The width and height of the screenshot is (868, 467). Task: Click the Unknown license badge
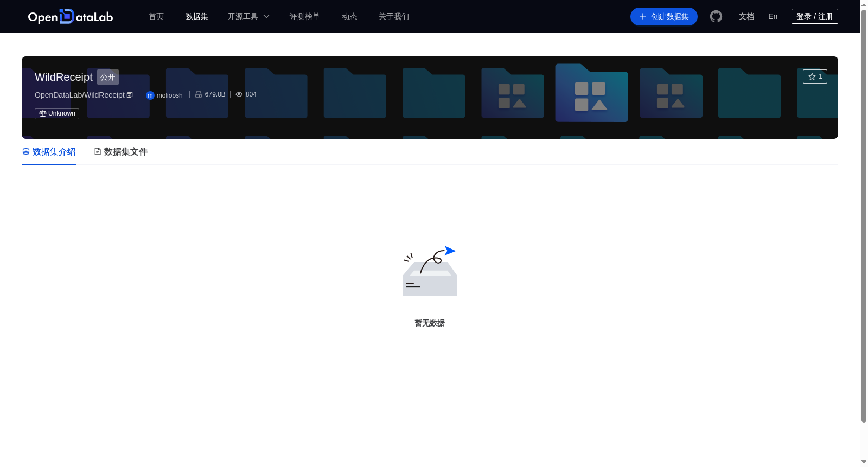pos(57,113)
